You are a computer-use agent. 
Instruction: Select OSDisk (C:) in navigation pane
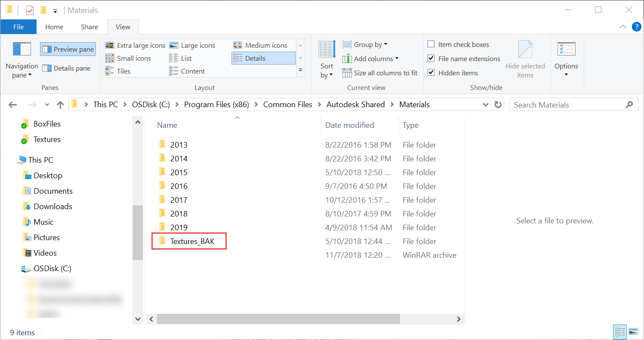point(52,269)
